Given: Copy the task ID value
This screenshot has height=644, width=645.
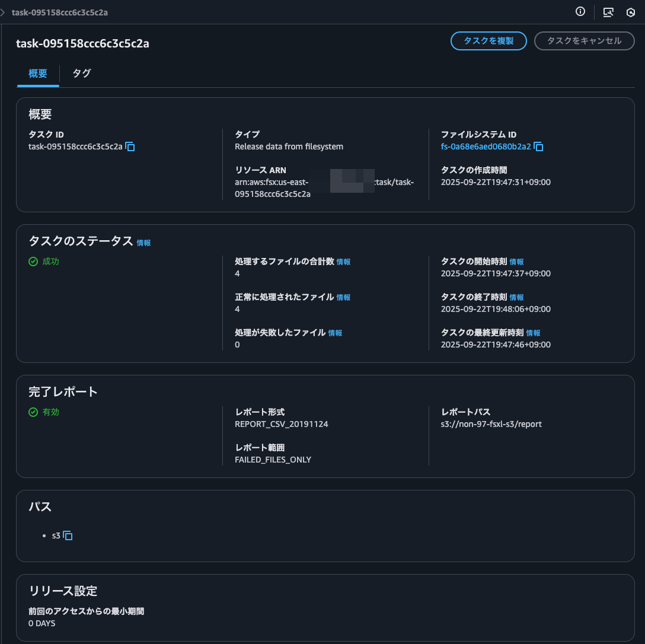Looking at the screenshot, I should [x=130, y=146].
